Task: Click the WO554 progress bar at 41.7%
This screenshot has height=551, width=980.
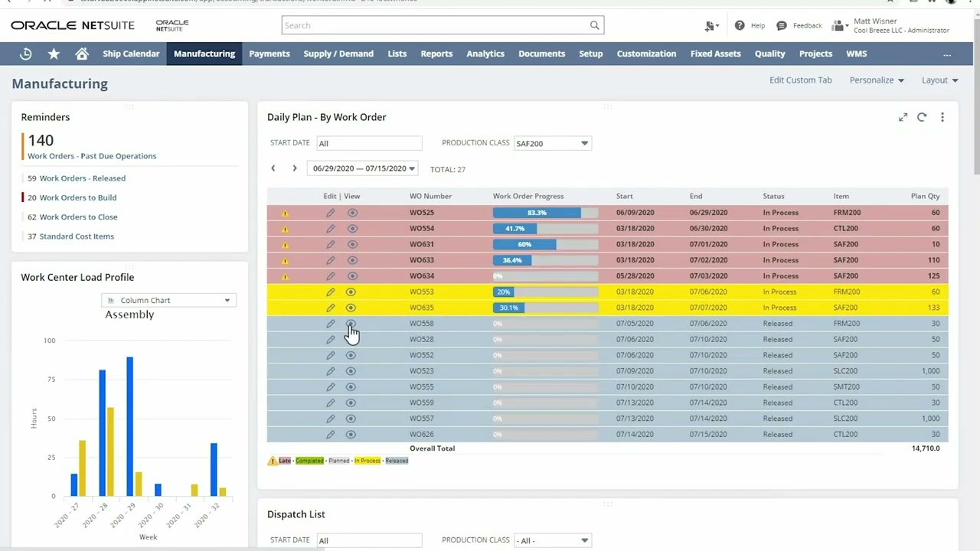Action: coord(545,228)
